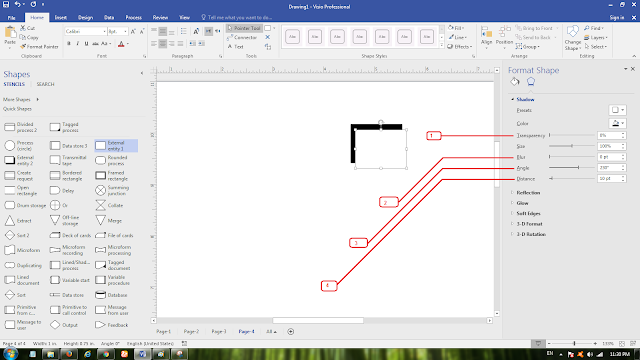Open the Effects pentagon icon tab
Screen dimensions: 640x360
click(531, 82)
